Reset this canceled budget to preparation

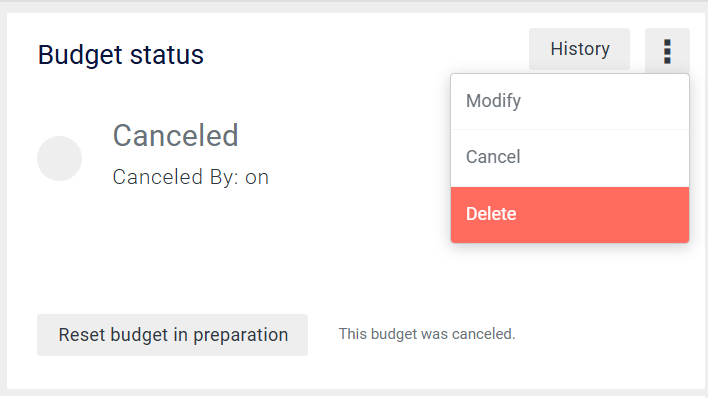click(172, 335)
